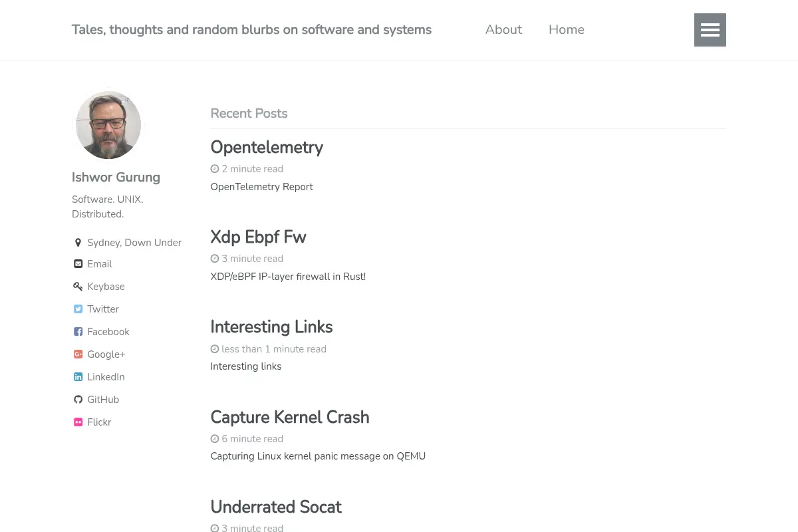The width and height of the screenshot is (798, 532).
Task: Open the Opentelemetry post
Action: tap(267, 148)
